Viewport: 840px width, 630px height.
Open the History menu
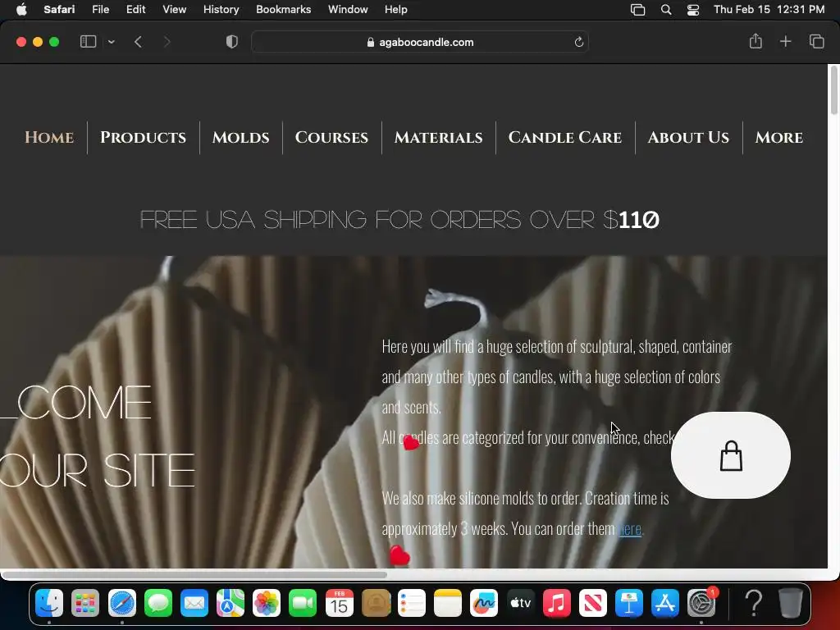click(x=221, y=9)
